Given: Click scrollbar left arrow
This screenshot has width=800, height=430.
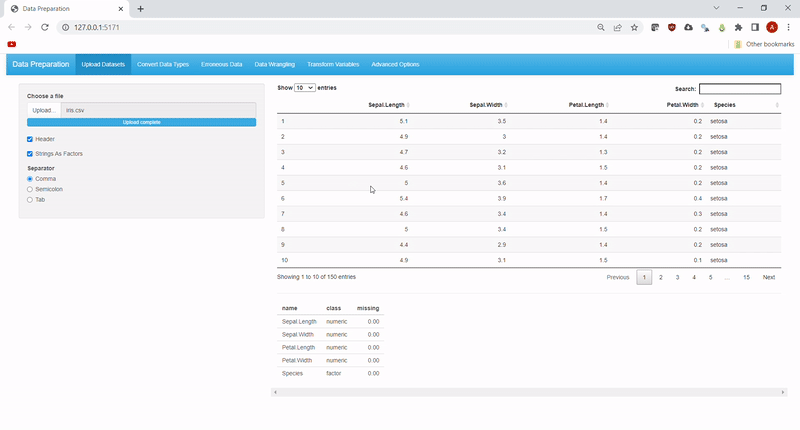Looking at the screenshot, I should click(x=276, y=392).
